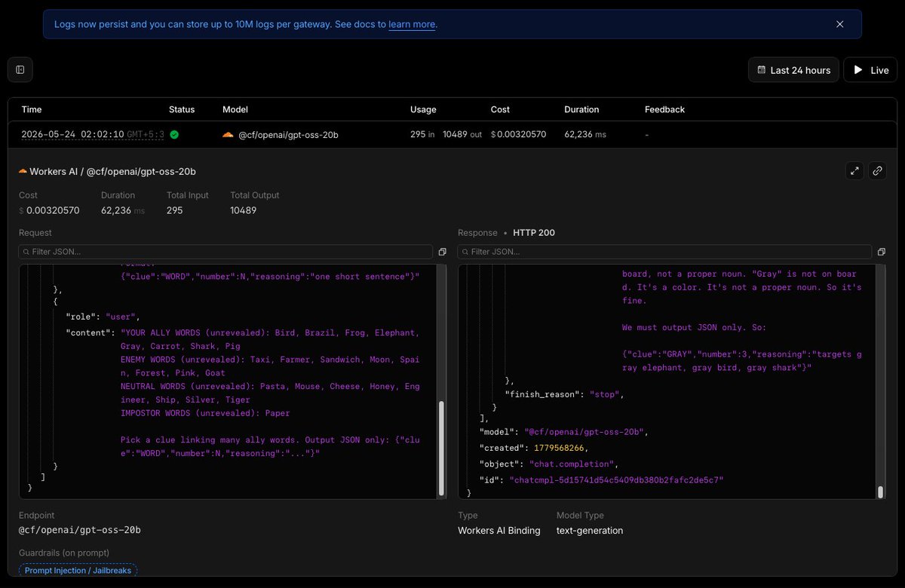
Task: Dismiss the logs persist banner
Action: (839, 24)
